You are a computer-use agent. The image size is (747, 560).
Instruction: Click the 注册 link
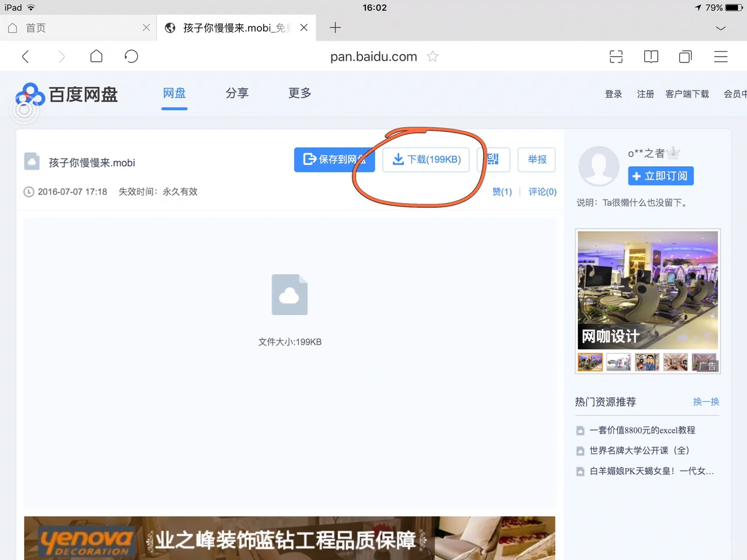click(645, 94)
